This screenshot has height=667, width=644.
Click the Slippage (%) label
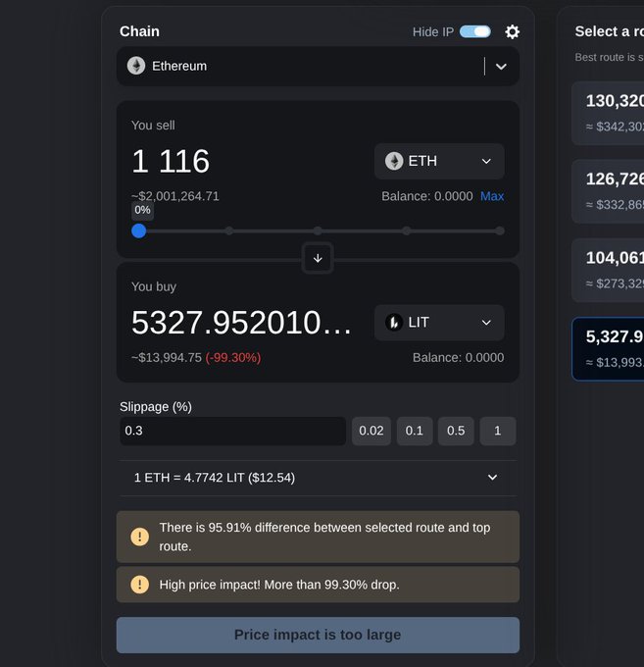(x=156, y=407)
